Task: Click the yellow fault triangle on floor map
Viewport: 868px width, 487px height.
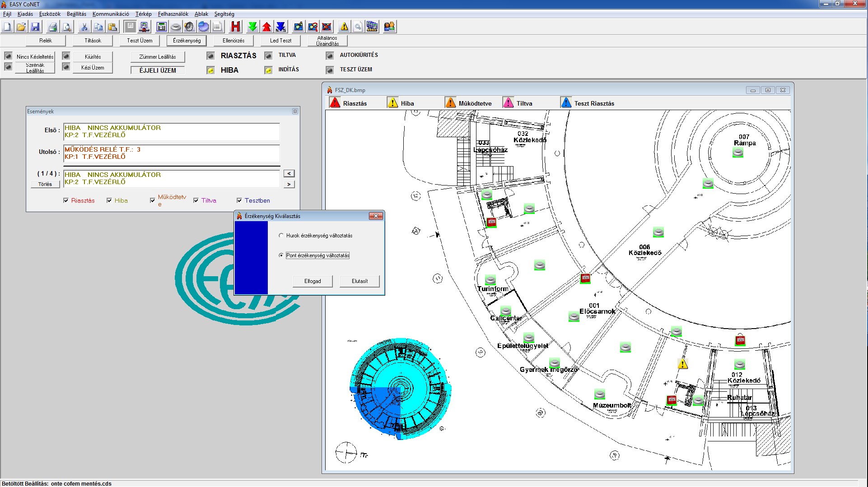Action: pyautogui.click(x=682, y=364)
